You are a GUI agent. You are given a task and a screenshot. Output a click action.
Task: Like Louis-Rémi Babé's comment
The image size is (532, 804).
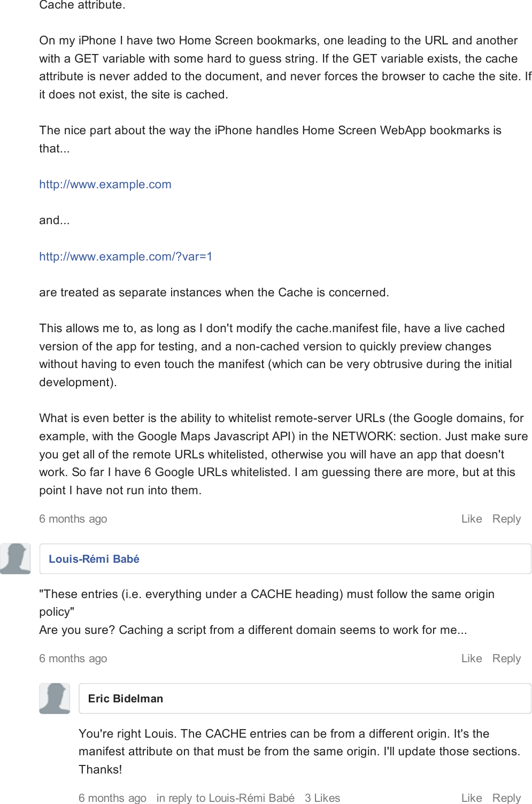pos(471,658)
